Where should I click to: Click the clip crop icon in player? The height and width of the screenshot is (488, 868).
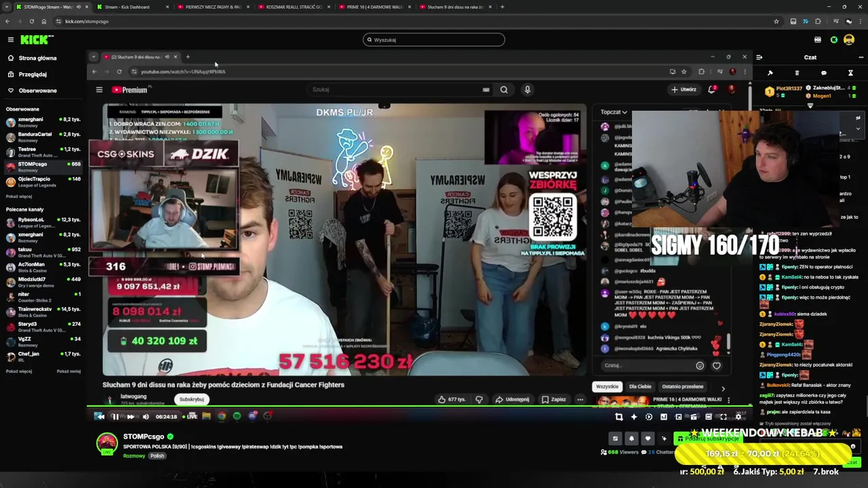click(618, 417)
